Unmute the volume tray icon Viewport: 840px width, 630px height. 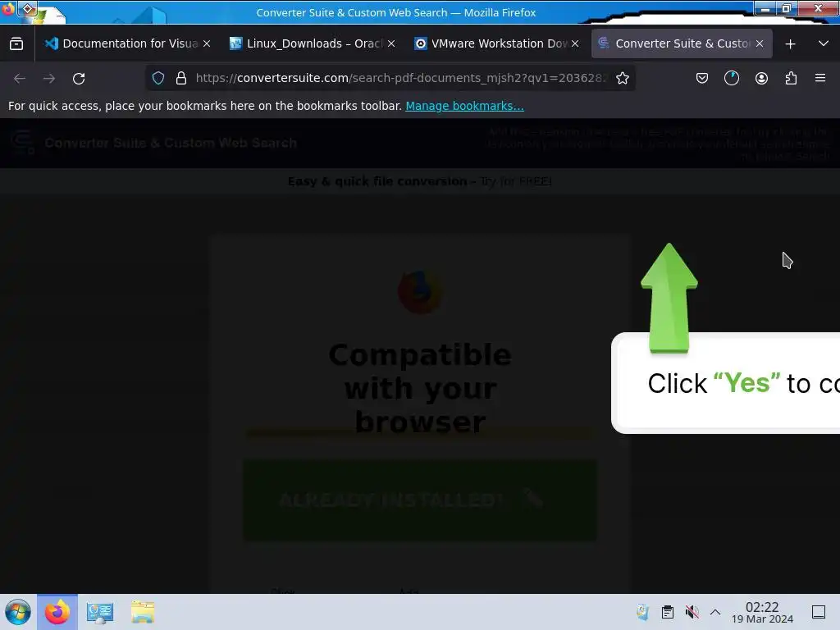click(x=692, y=612)
